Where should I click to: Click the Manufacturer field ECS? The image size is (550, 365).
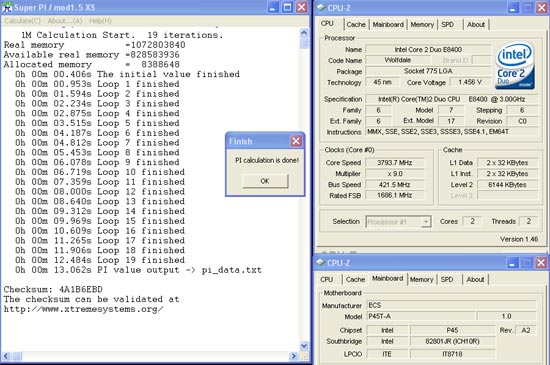click(x=451, y=305)
